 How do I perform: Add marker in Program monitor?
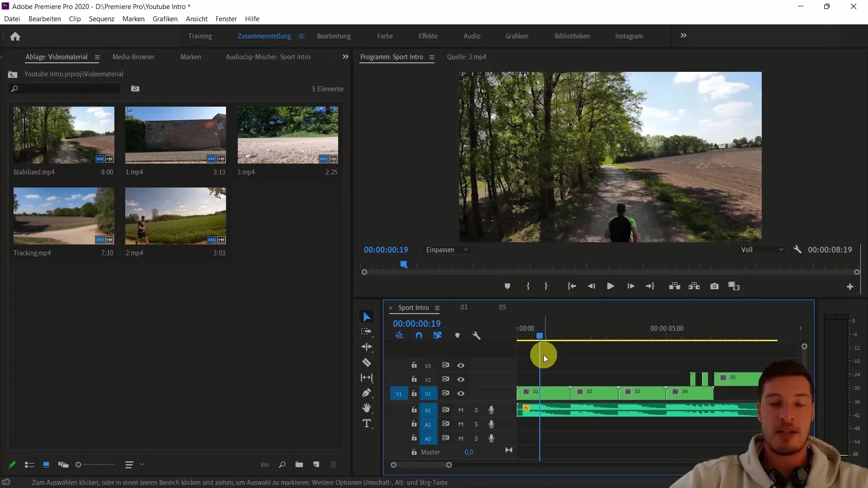(507, 286)
